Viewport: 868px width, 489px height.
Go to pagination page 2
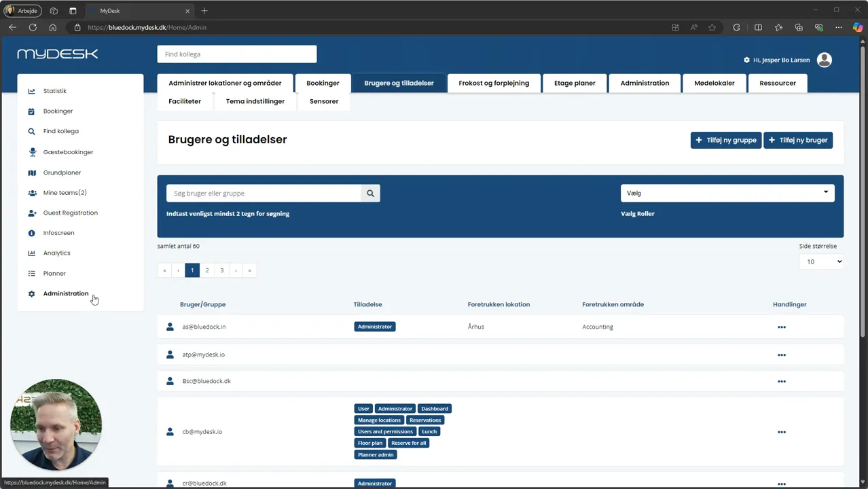(x=207, y=270)
